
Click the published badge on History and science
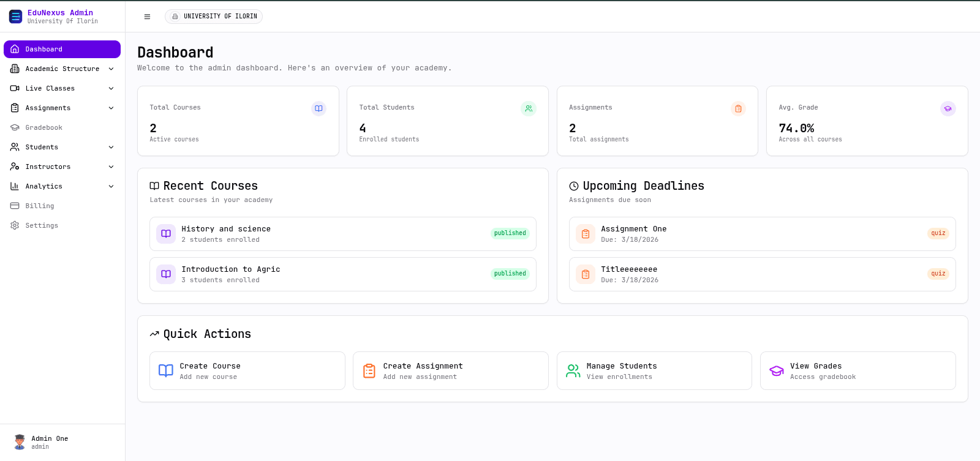click(x=510, y=233)
